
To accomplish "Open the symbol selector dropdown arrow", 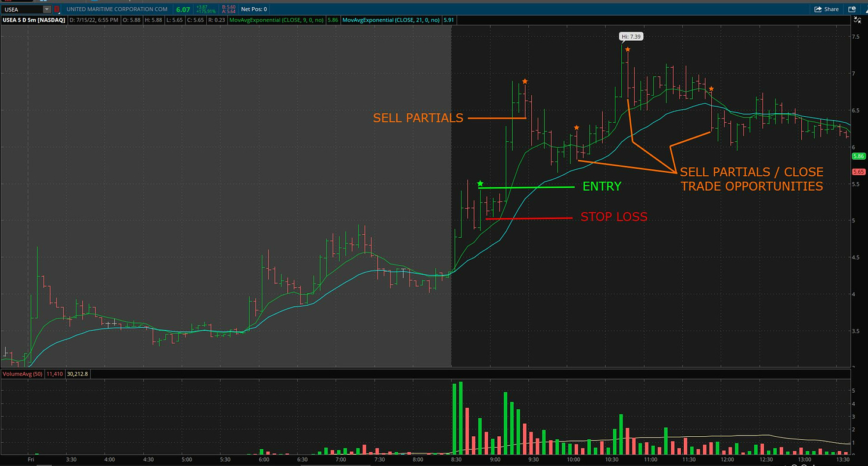I will click(x=47, y=10).
